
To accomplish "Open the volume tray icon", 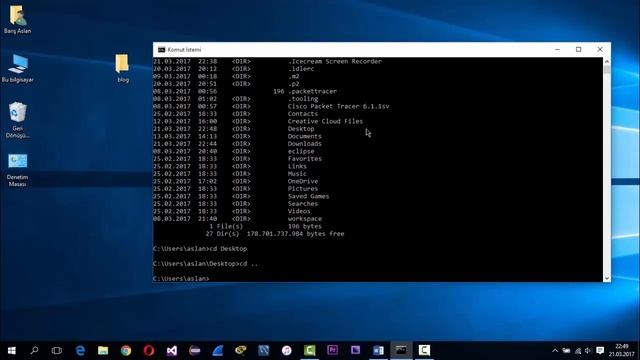I will pos(588,351).
